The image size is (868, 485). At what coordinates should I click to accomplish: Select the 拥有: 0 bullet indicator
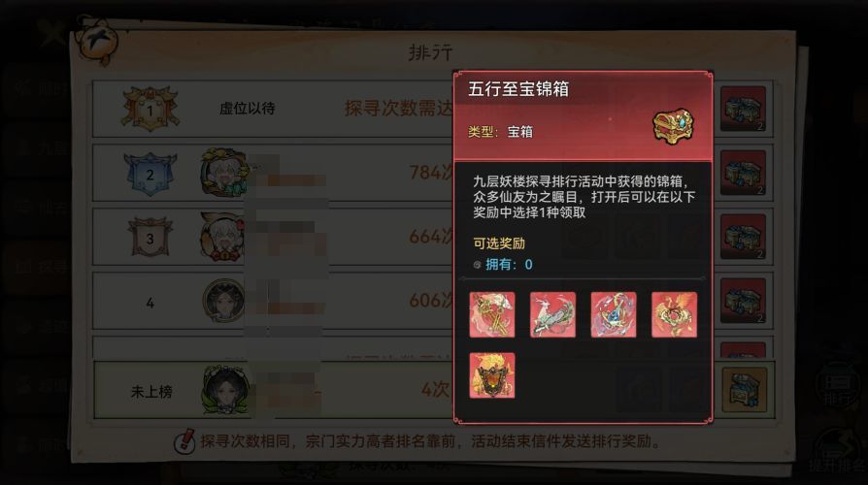pos(477,265)
